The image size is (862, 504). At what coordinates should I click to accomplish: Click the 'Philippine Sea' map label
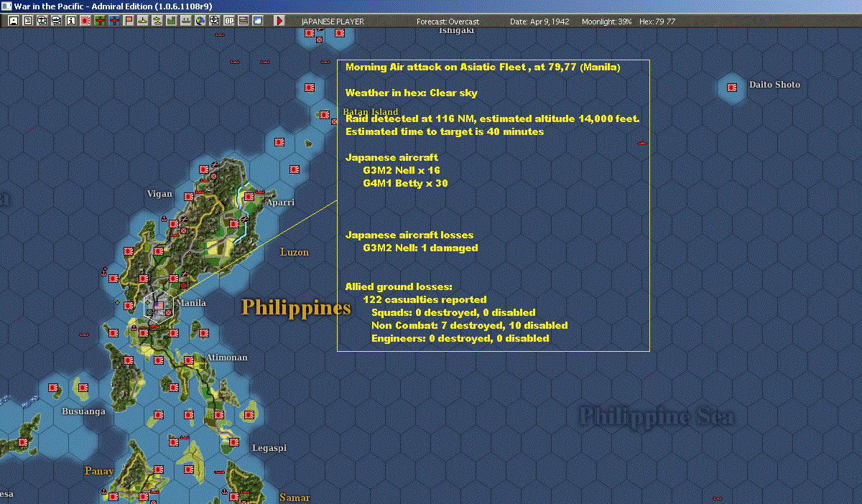coord(657,416)
